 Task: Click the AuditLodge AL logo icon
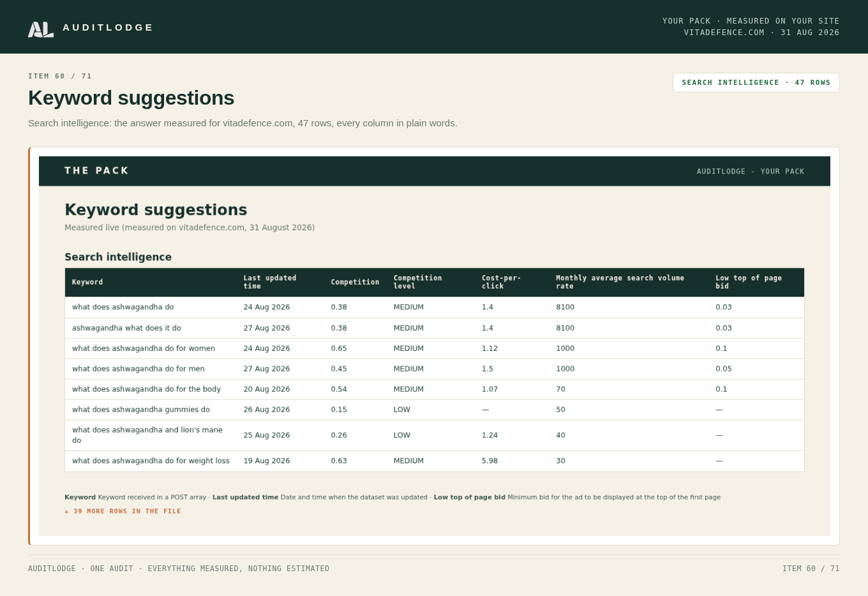[x=41, y=29]
